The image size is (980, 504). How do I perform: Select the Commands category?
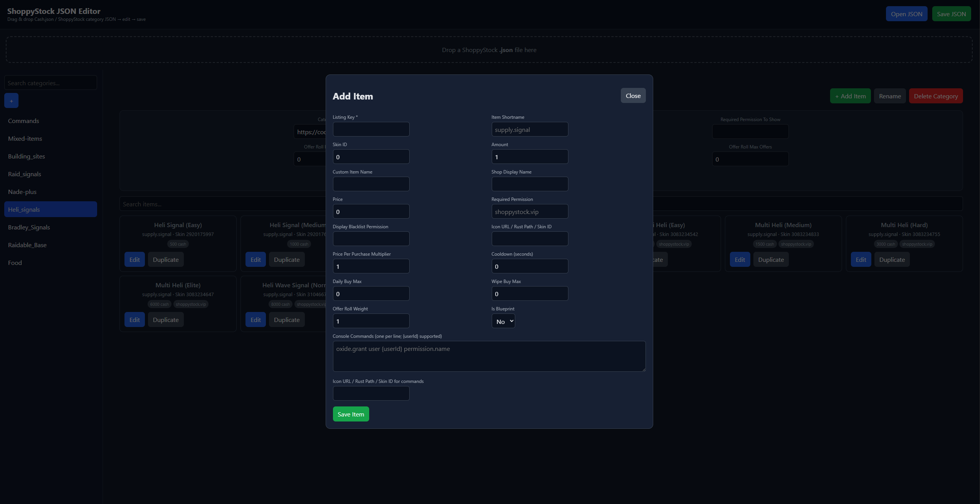click(x=50, y=121)
